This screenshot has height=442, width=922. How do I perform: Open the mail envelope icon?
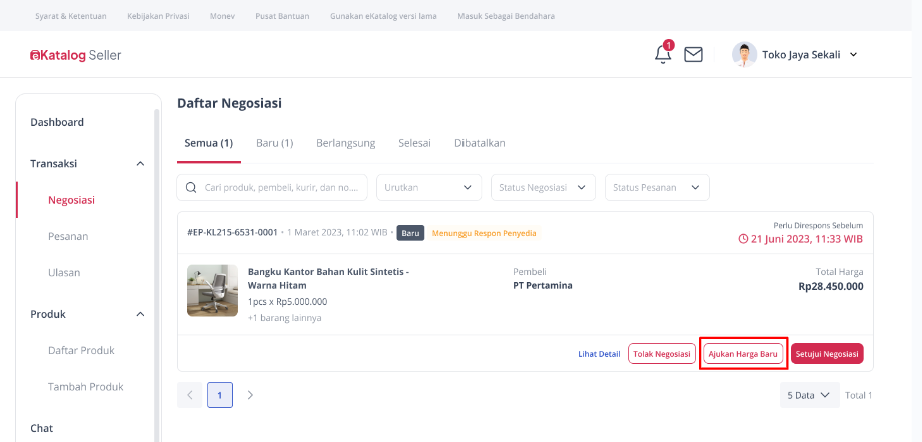[693, 55]
